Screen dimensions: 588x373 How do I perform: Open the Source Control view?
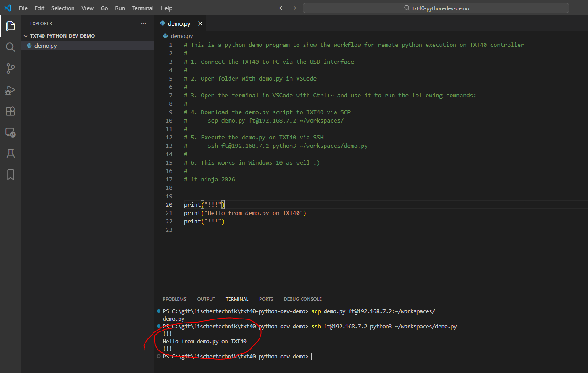10,68
